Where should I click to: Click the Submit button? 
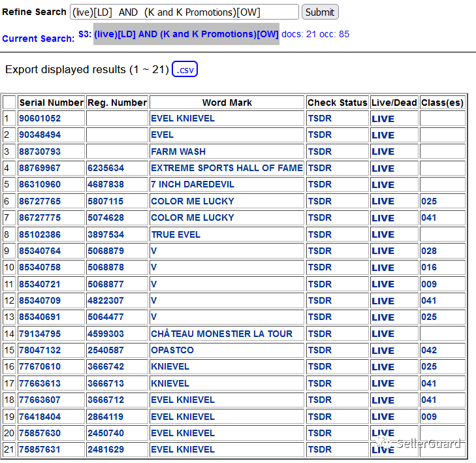320,12
